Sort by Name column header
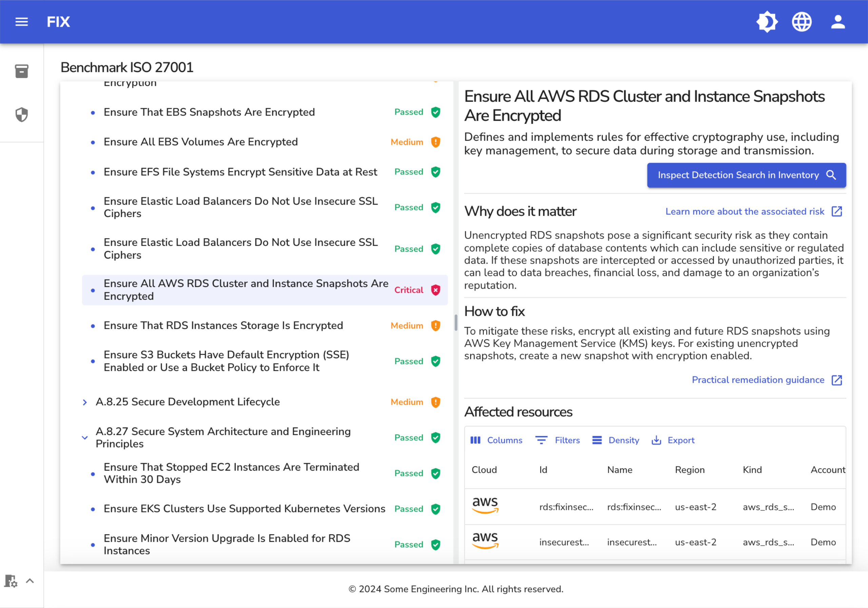This screenshot has width=868, height=608. pyautogui.click(x=619, y=470)
